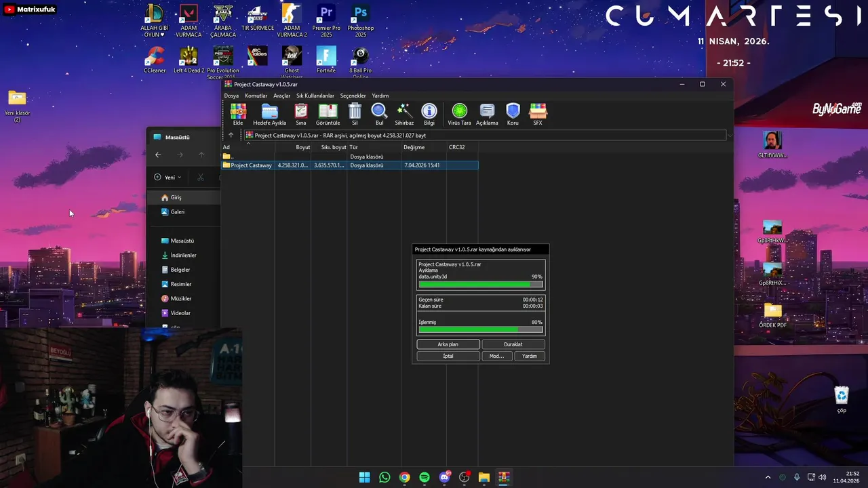Select the Yeni klasör (2) desktop folder

[17, 106]
